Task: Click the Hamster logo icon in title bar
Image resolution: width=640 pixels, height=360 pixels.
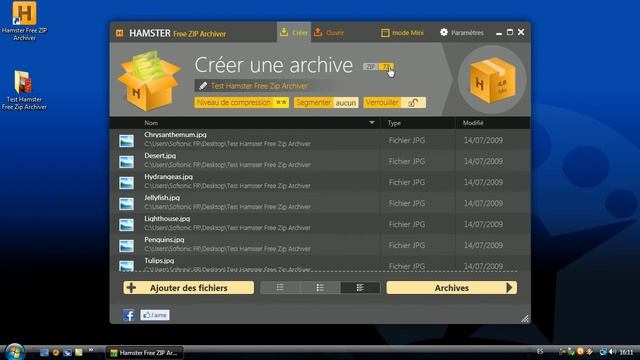Action: (x=119, y=33)
